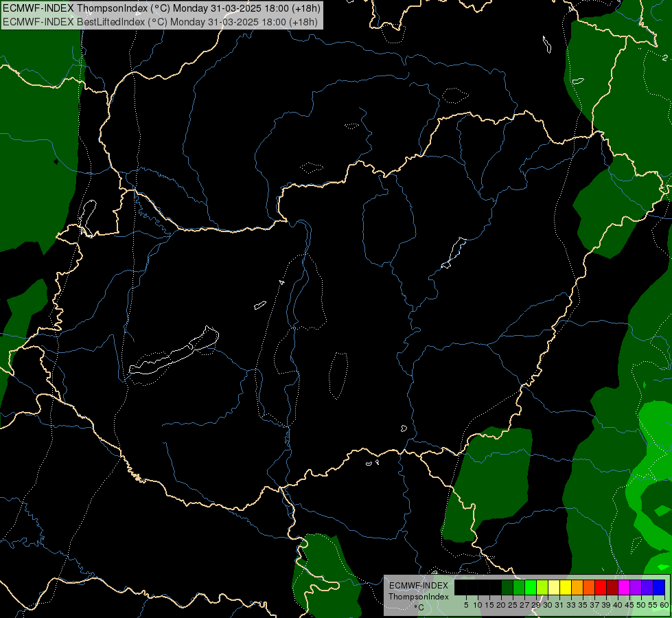
Task: Select the lime 29–30 legend swatch
Action: pos(542,587)
